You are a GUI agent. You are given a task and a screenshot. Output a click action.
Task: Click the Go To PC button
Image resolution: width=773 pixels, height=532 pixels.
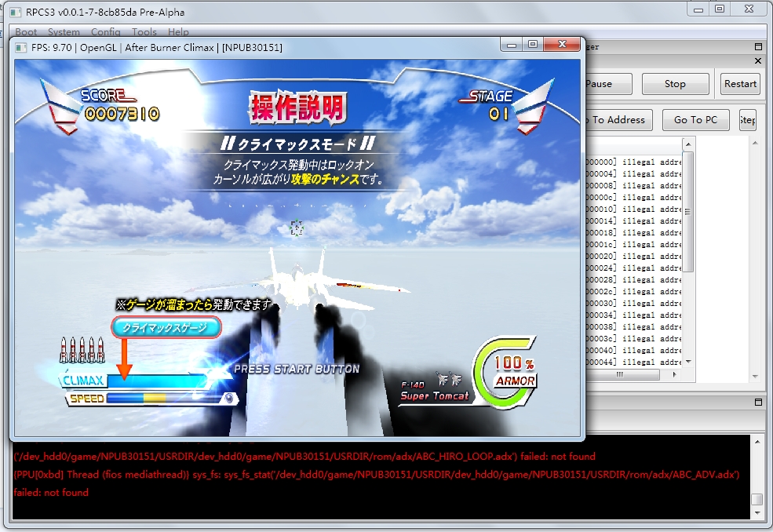click(x=695, y=120)
